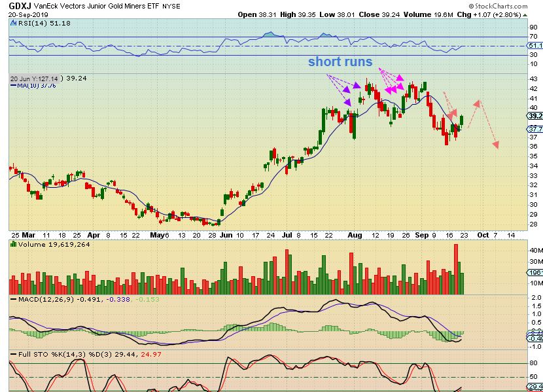The image size is (543, 392).
Task: Click the tallest red volume bar in September
Action: pos(456,270)
